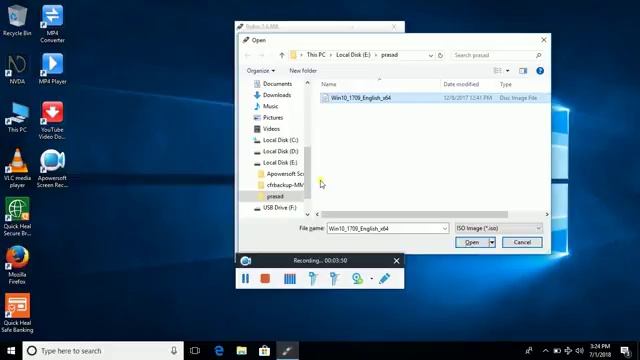Screen dimensions: 640x360
Task: Open Microsoft Store from the taskbar
Action: (264, 351)
